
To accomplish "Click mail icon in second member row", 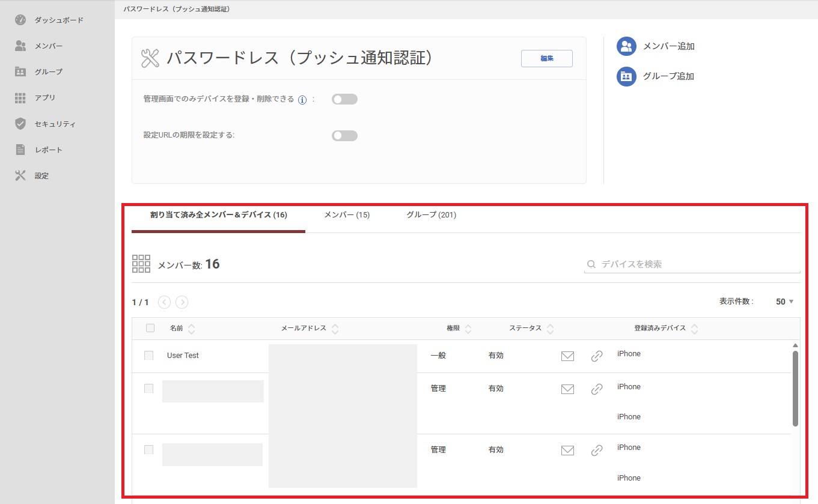I will [567, 389].
